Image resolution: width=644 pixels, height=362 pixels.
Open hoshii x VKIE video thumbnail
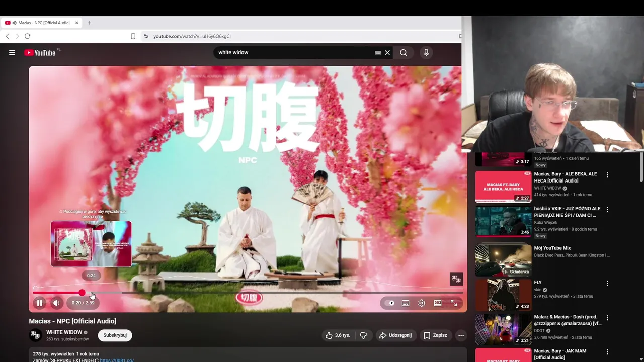coord(503,221)
